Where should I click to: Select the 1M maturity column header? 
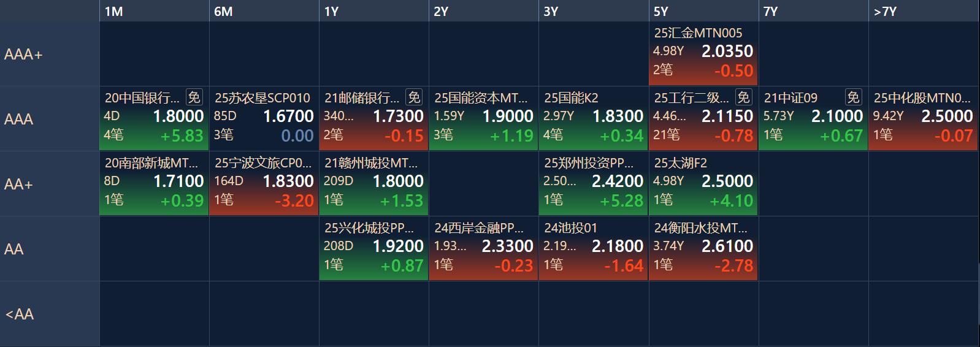coord(154,11)
